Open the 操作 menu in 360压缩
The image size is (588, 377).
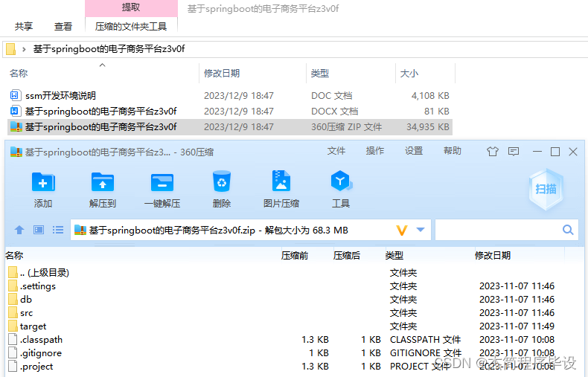(x=375, y=151)
